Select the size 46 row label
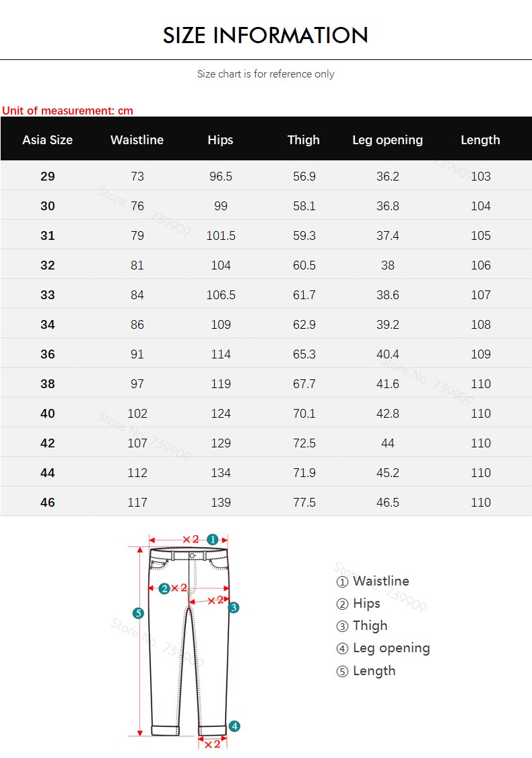532x758 pixels. pos(47,502)
